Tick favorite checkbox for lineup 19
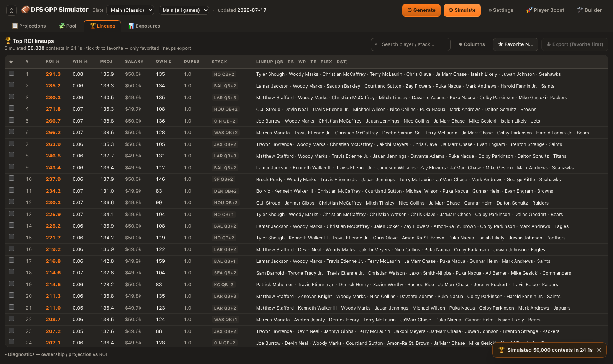 pos(11,284)
